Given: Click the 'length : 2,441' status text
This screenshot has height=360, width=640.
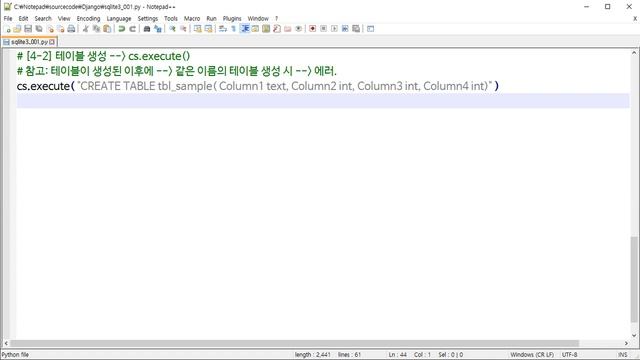Looking at the screenshot, I should click(x=313, y=355).
